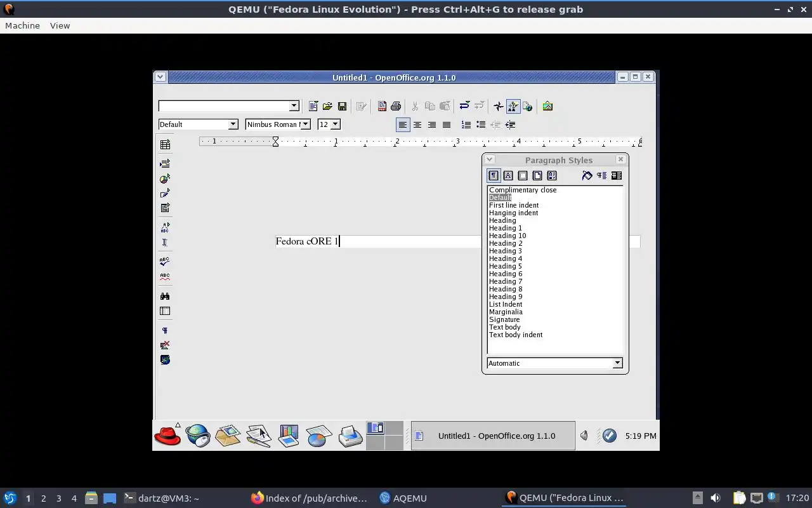
Task: Select 'Hanging indent' paragraph style
Action: pyautogui.click(x=513, y=213)
